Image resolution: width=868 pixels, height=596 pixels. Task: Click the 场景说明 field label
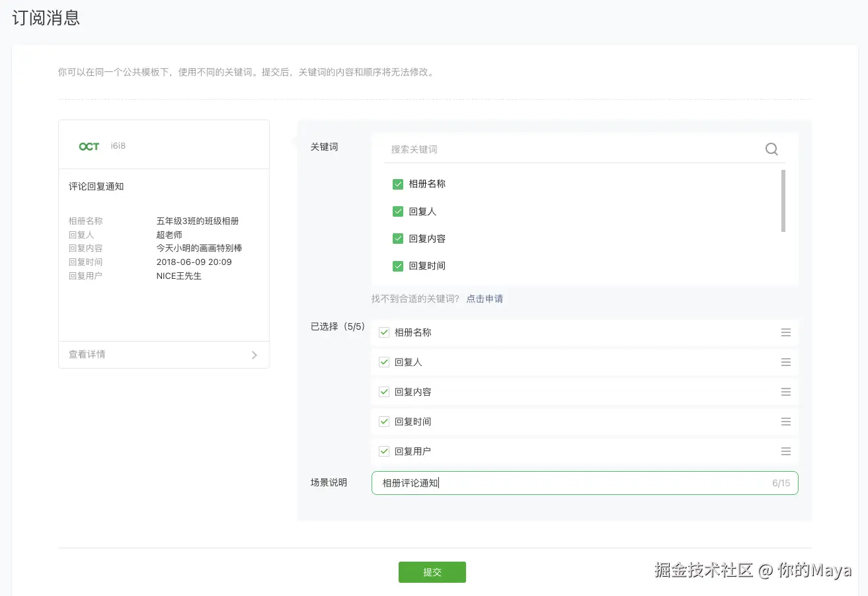pos(329,482)
